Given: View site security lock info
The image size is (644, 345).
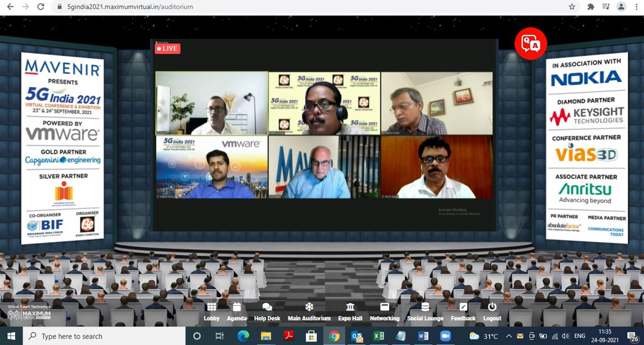Looking at the screenshot, I should (x=59, y=7).
